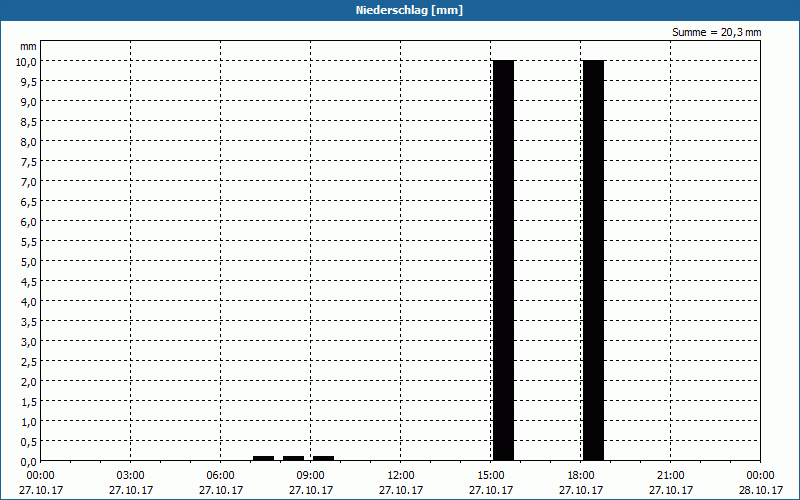Click the Niederschlag [mm] chart title
Image resolution: width=800 pixels, height=500 pixels.
[x=409, y=10]
